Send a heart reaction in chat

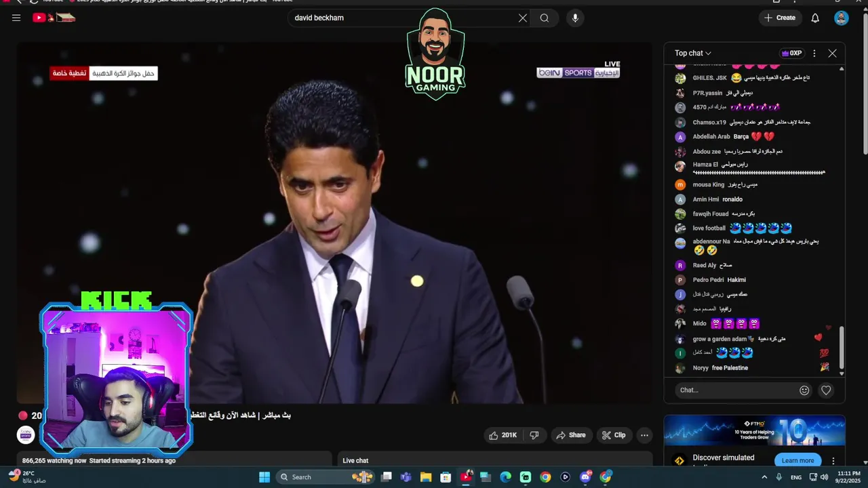point(826,390)
